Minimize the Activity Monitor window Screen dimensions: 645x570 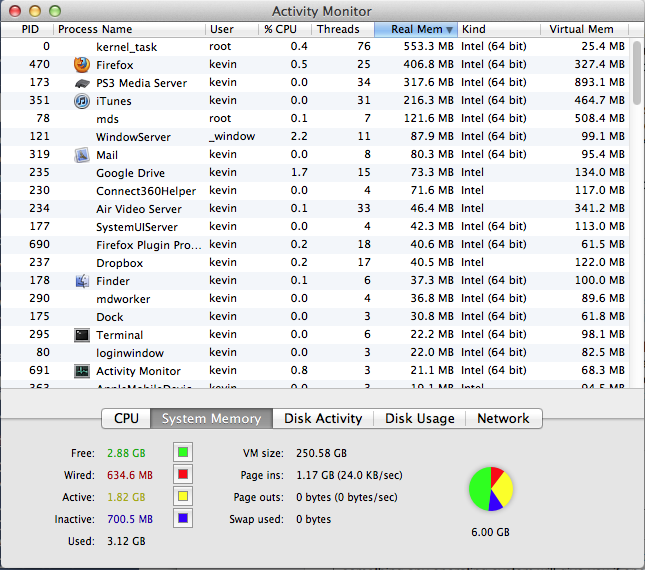tap(35, 11)
